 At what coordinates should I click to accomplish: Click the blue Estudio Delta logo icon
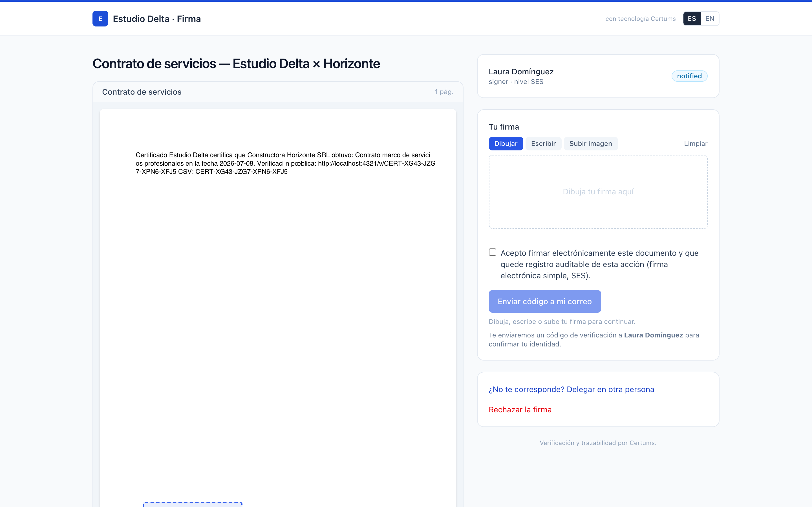click(x=100, y=18)
